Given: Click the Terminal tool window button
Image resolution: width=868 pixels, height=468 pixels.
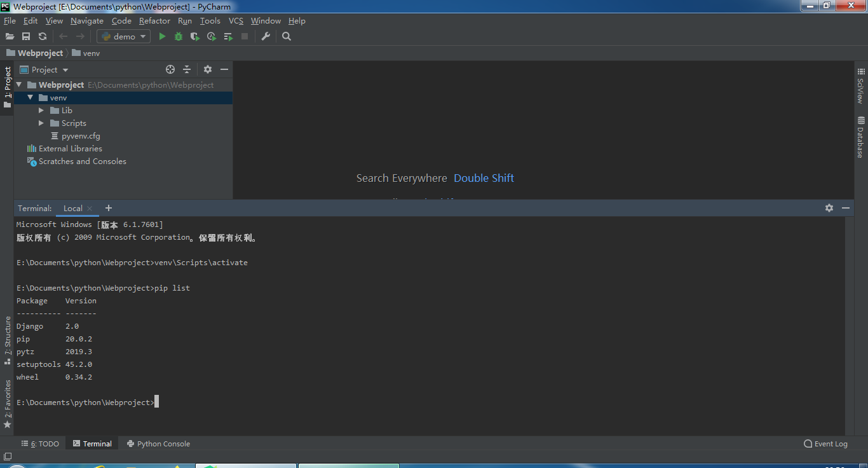Looking at the screenshot, I should pos(93,444).
